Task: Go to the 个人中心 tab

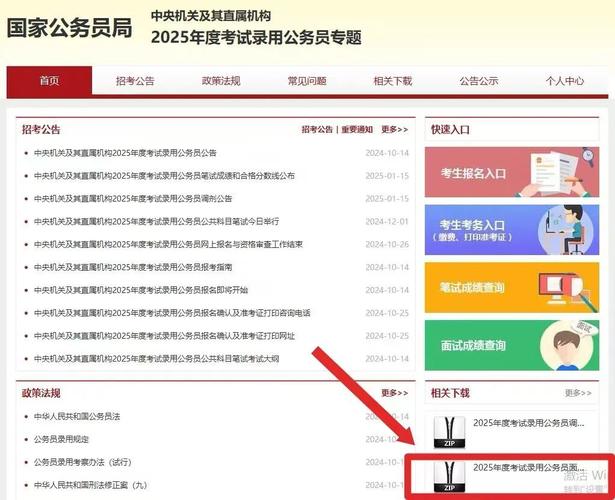Action: point(565,81)
